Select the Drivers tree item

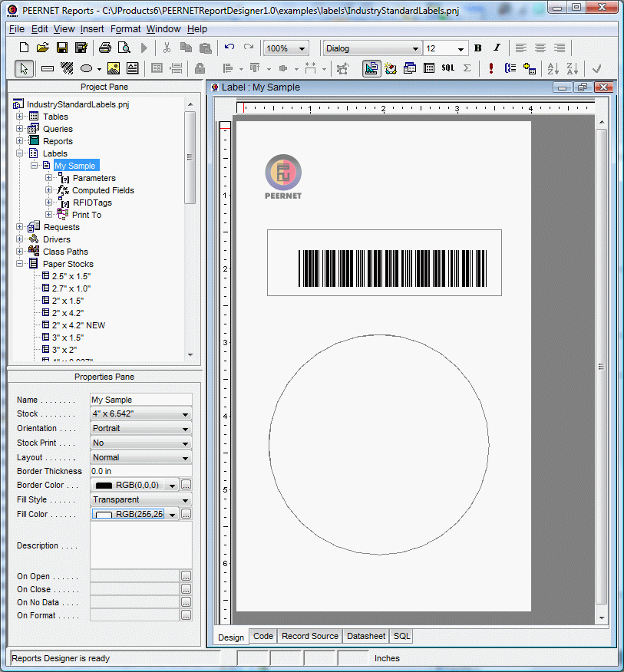tap(57, 239)
